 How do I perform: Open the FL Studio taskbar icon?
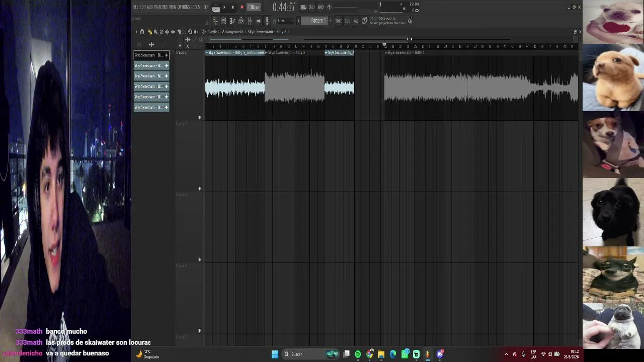[428, 354]
